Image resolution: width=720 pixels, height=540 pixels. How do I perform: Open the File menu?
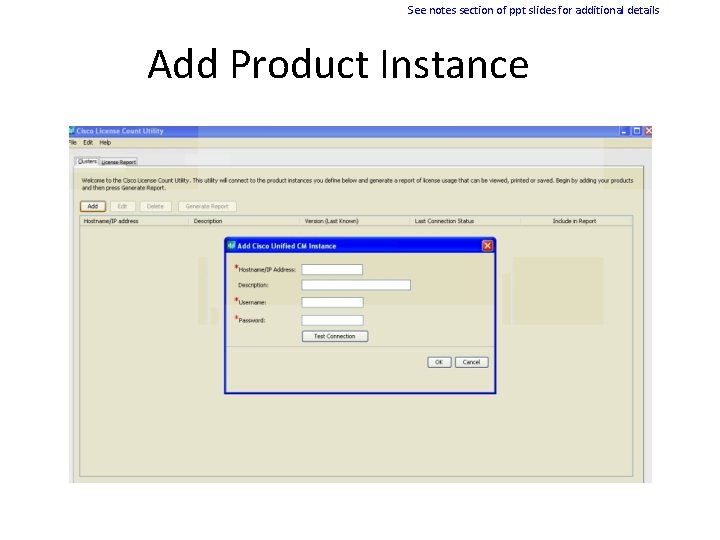73,142
